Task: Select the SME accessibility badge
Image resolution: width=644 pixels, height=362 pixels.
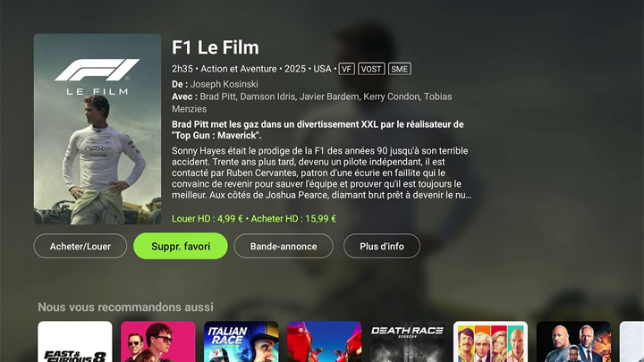Action: (x=399, y=69)
